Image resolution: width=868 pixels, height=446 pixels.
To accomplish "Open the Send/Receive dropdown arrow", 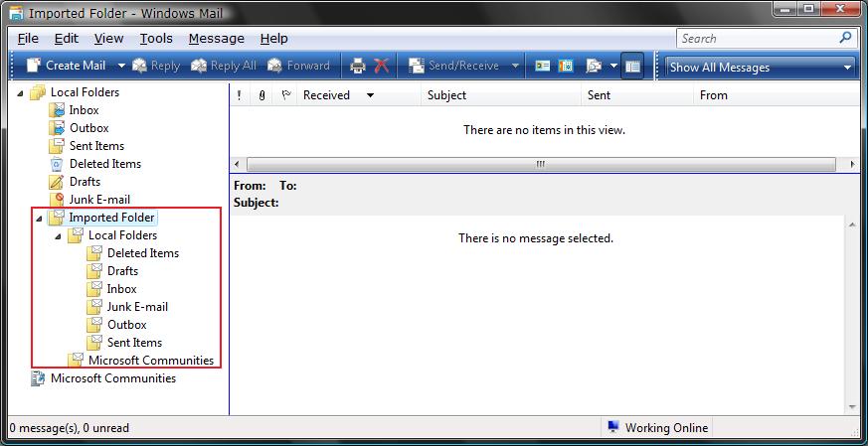I will click(x=515, y=66).
